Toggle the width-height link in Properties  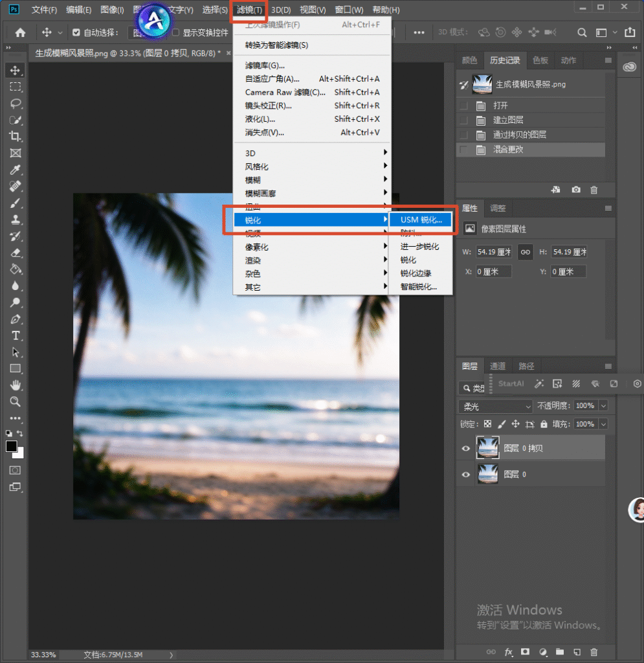click(x=526, y=252)
